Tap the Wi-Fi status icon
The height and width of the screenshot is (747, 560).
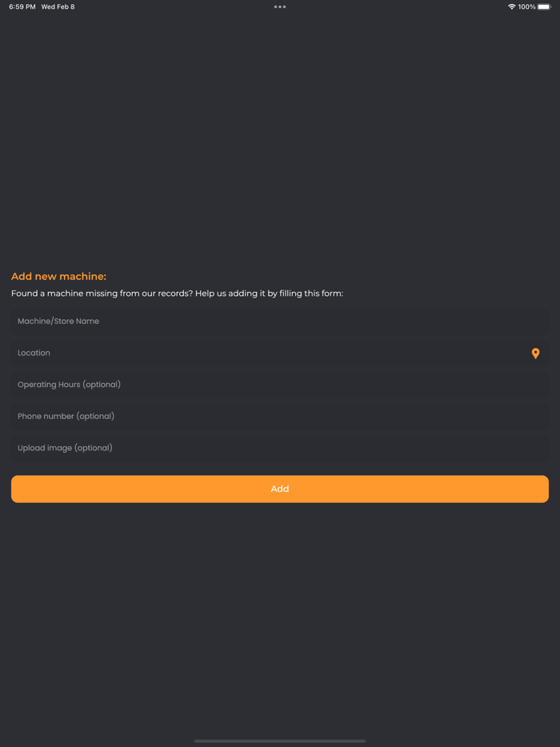pyautogui.click(x=511, y=7)
